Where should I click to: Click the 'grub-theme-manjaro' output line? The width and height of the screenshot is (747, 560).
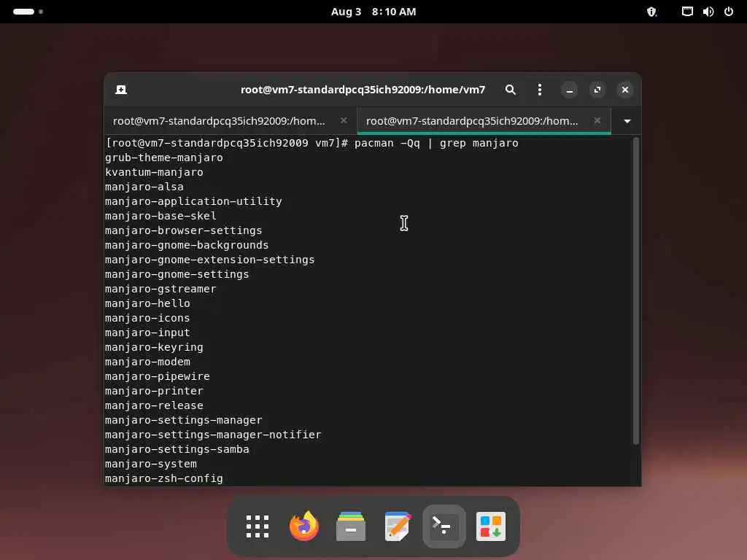tap(164, 157)
